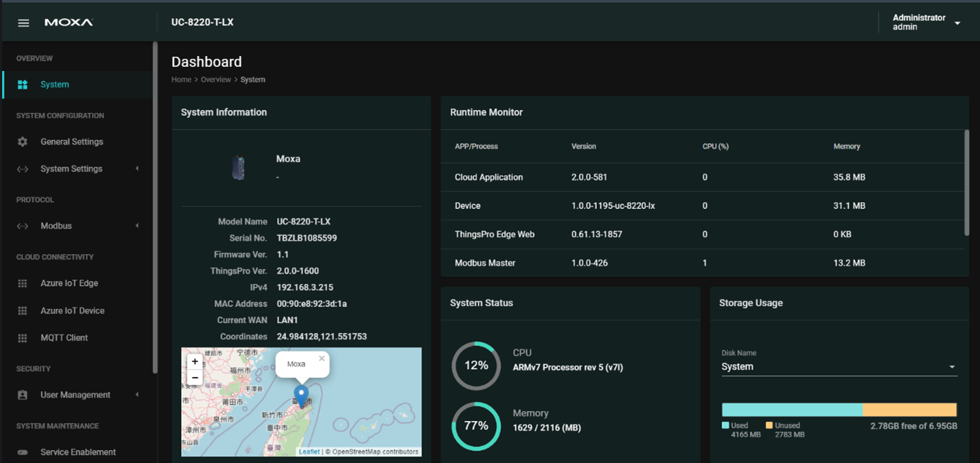Screen dimensions: 980x463
Task: Click the OpenStreetMap contributors attribution
Action: pyautogui.click(x=376, y=452)
